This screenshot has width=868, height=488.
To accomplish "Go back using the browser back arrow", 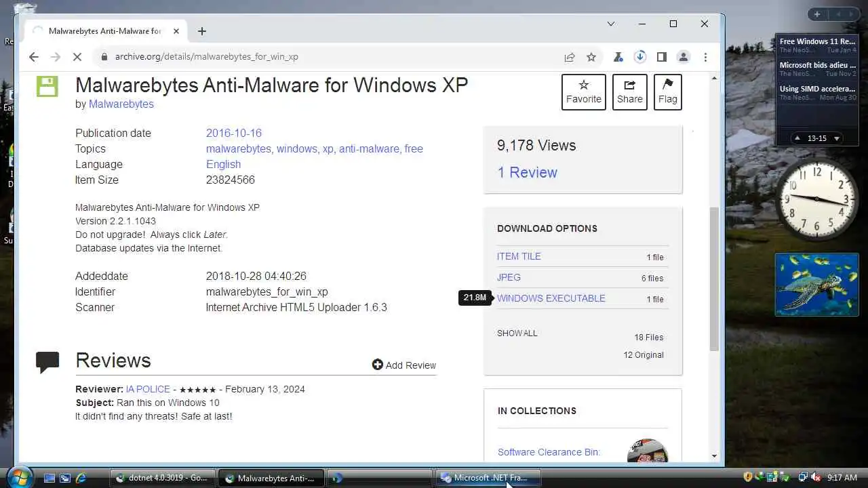I will [x=33, y=57].
